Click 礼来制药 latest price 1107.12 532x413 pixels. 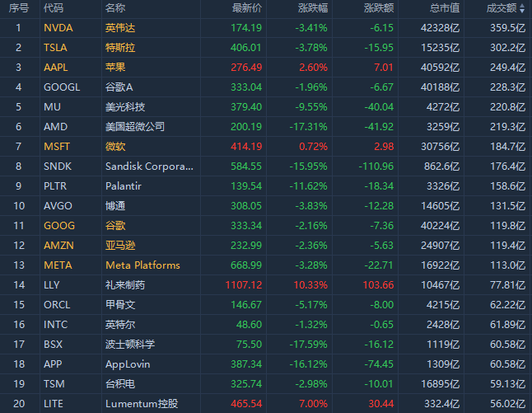[x=242, y=284]
